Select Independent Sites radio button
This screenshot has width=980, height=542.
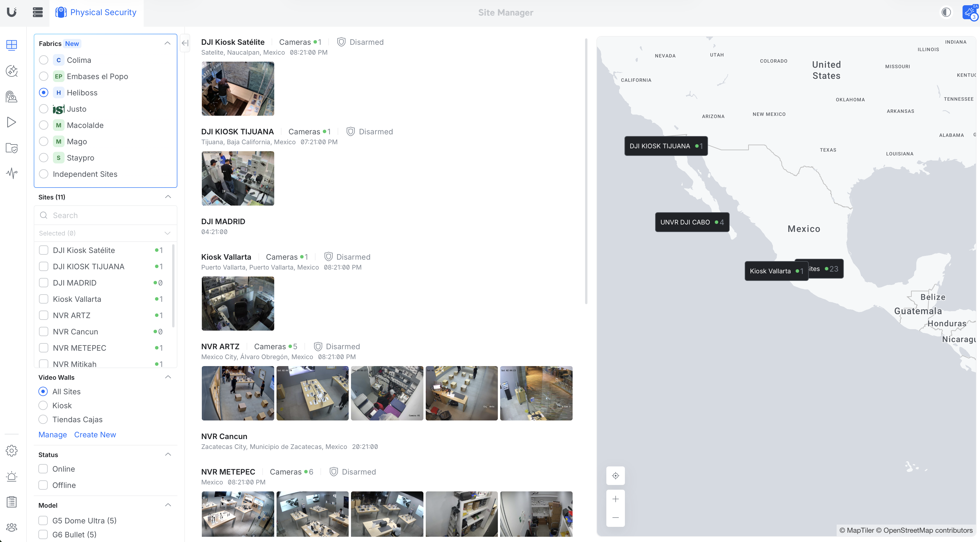click(44, 174)
